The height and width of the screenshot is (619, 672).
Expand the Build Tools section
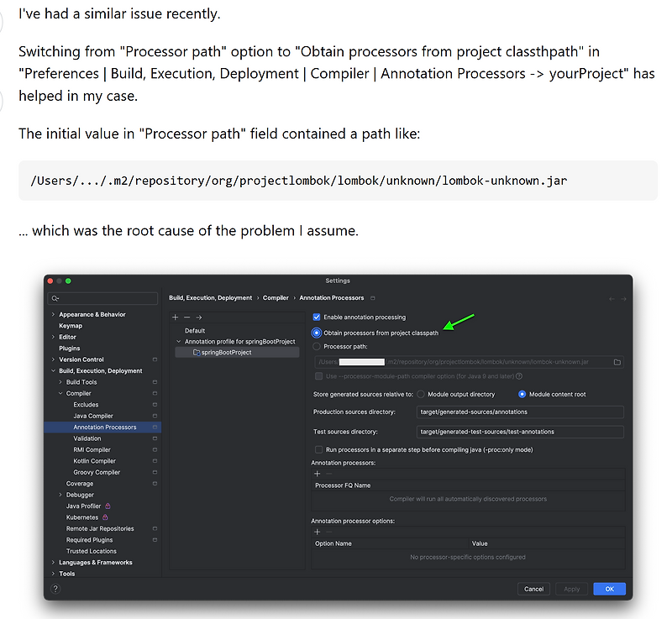tap(59, 381)
